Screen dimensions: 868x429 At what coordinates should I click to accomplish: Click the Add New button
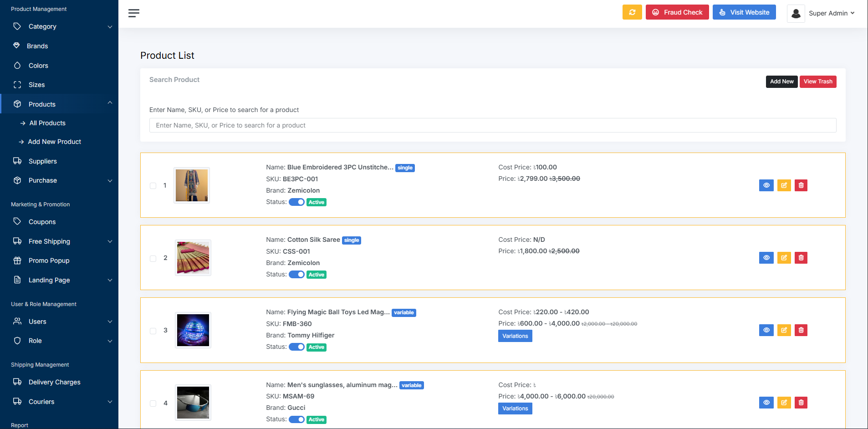pos(781,82)
